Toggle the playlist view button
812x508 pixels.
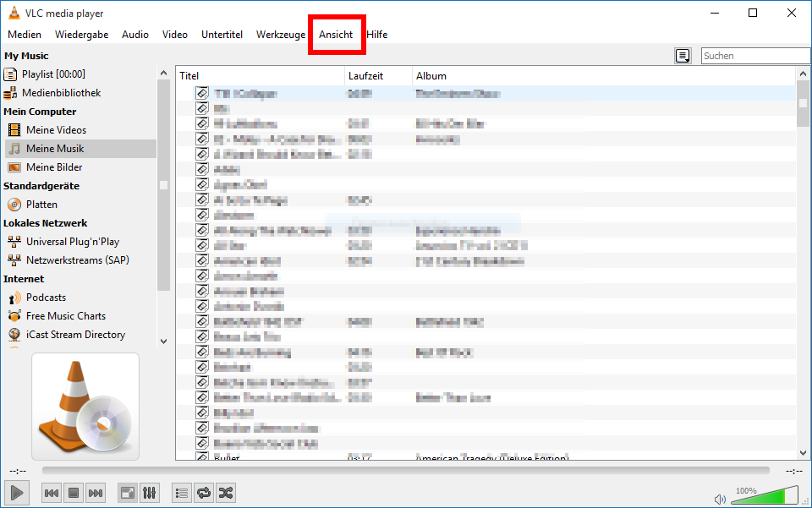pos(181,493)
